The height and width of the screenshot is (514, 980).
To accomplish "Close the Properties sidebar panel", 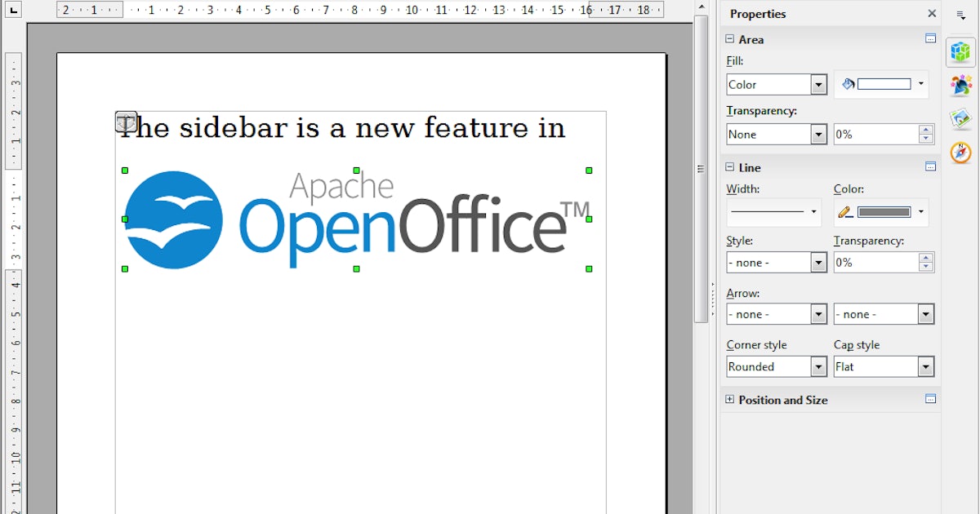I will [932, 14].
